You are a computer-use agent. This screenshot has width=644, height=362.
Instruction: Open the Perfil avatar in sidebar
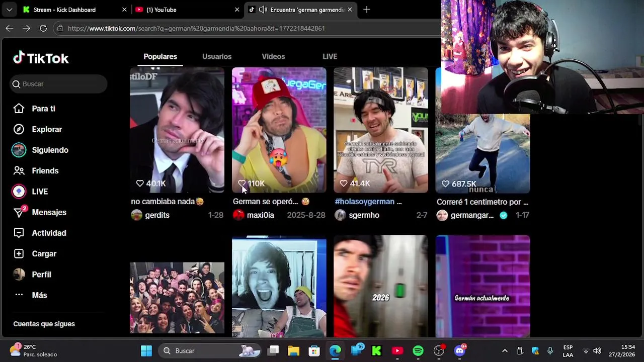[x=19, y=275]
